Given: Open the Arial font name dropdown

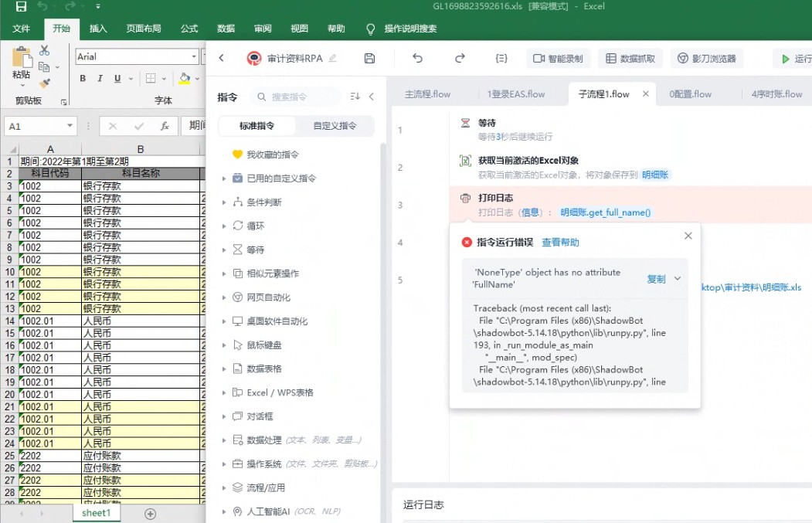Looking at the screenshot, I should point(194,56).
